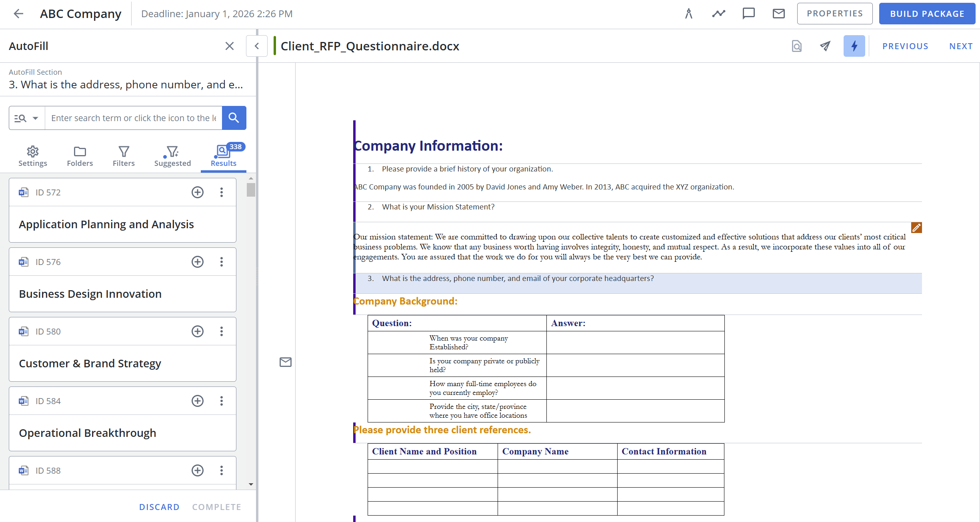
Task: Insert result ID 572 with plus icon
Action: [198, 192]
